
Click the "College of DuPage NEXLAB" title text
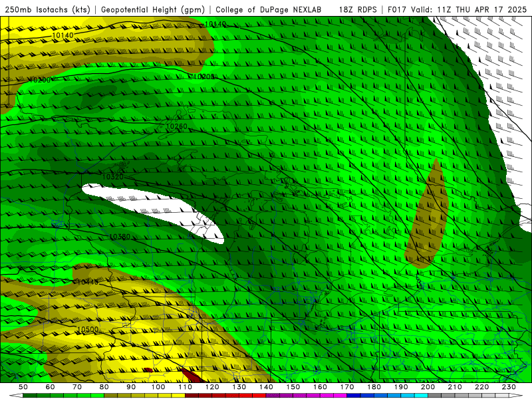tap(269, 9)
